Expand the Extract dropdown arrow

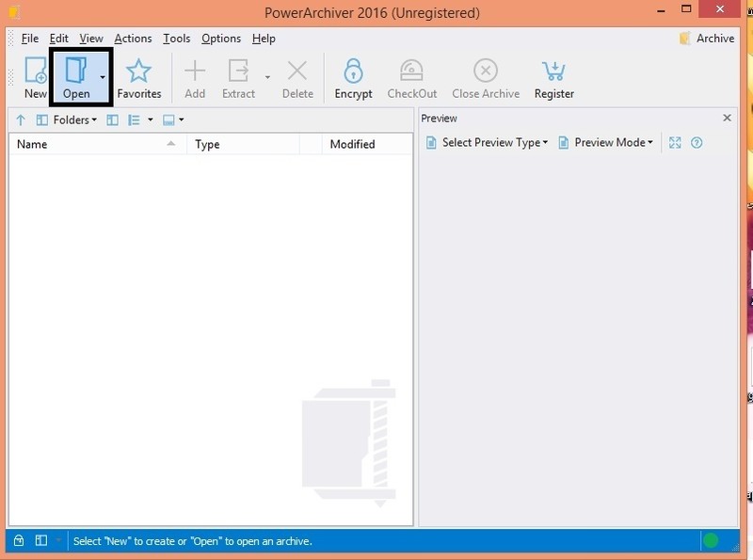(267, 77)
